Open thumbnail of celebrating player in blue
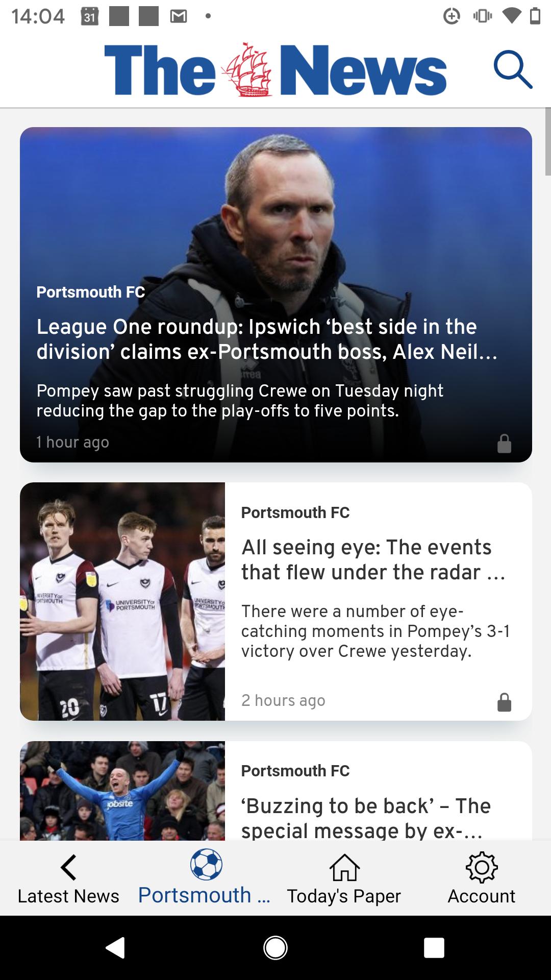This screenshot has width=551, height=980. click(x=122, y=790)
